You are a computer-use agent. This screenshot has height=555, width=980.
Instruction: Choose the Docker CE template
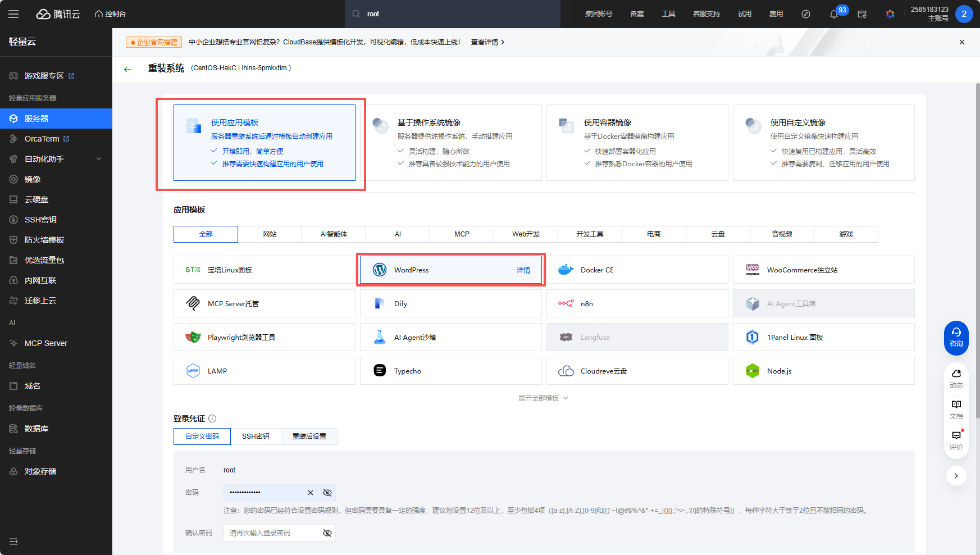637,270
